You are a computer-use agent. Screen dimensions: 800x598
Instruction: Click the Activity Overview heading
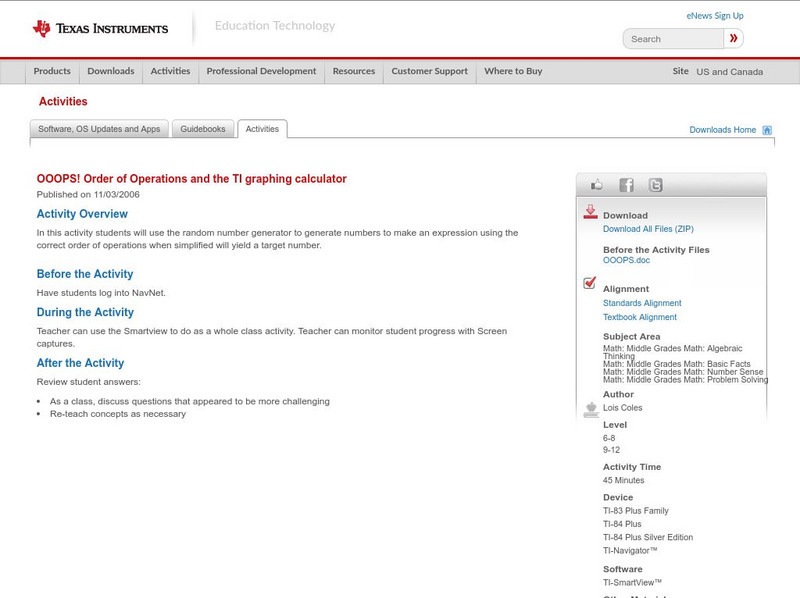82,214
